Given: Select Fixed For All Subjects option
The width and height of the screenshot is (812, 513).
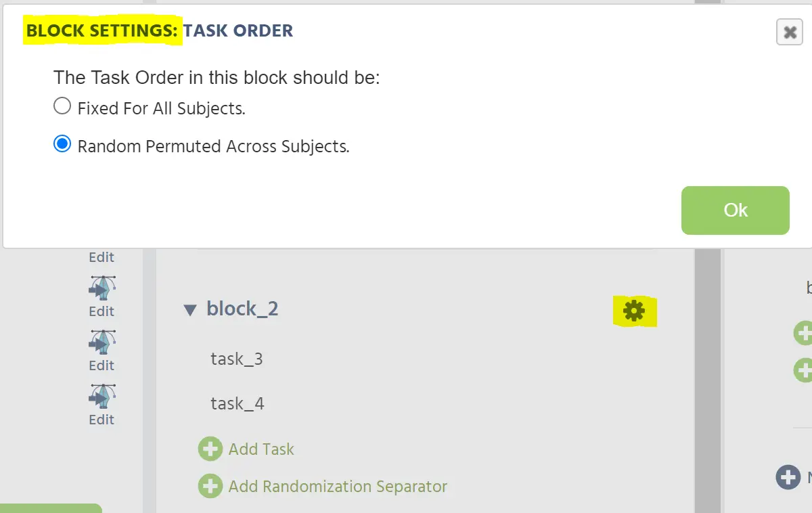Looking at the screenshot, I should 62,105.
